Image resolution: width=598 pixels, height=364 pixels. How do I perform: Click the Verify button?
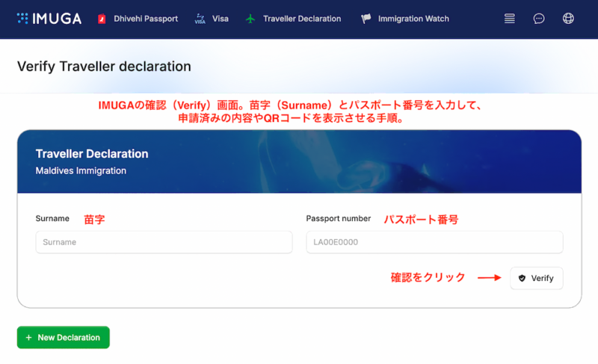click(x=536, y=278)
